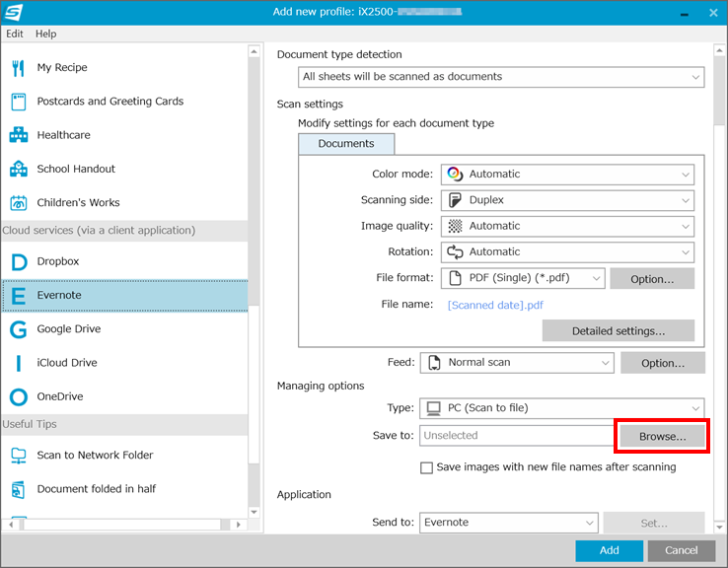Select the Scan to Network Folder label
This screenshot has width=728, height=568.
point(95,456)
